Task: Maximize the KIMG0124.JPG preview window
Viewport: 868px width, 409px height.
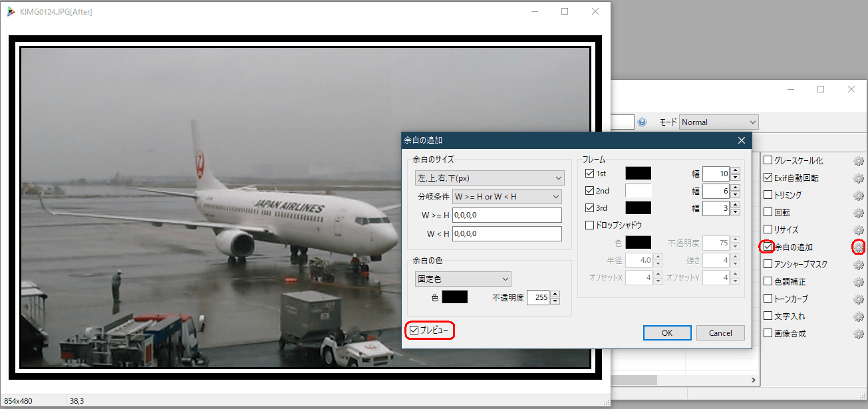Action: pos(565,11)
